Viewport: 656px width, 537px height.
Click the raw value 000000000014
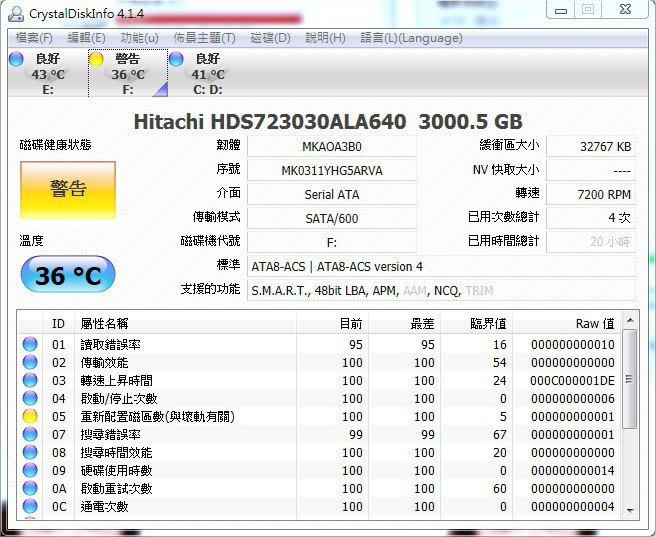pyautogui.click(x=573, y=471)
